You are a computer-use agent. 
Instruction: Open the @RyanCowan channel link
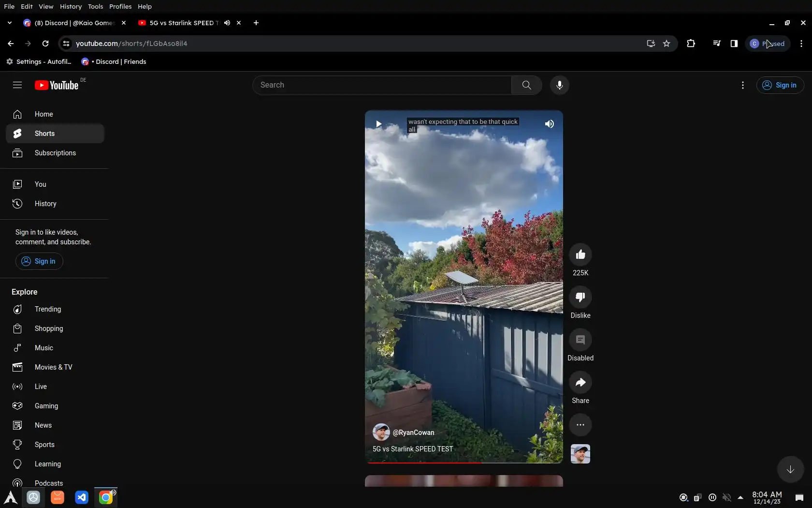(413, 433)
